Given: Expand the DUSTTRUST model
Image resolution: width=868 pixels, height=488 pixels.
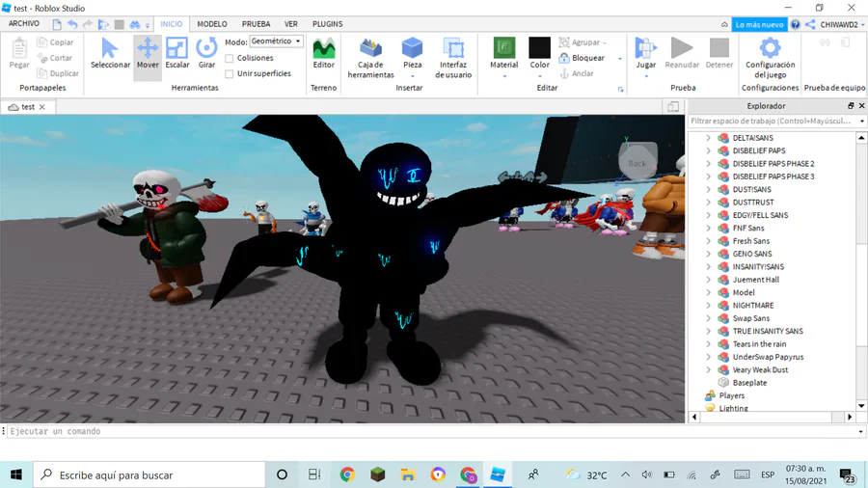Looking at the screenshot, I should (708, 202).
